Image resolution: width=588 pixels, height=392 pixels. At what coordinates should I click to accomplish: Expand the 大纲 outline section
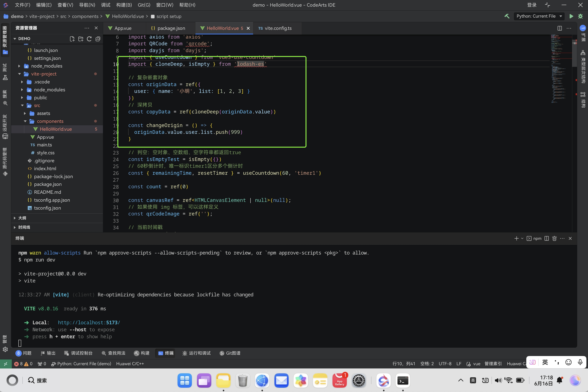tap(15, 218)
